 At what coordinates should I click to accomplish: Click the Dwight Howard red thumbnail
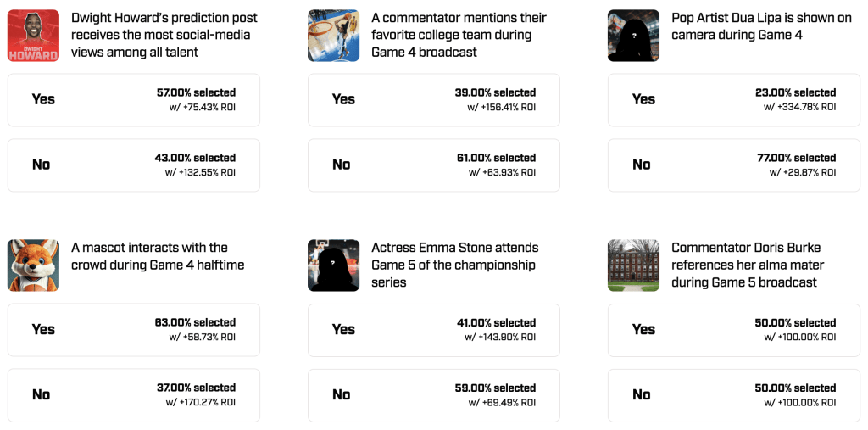(x=33, y=36)
